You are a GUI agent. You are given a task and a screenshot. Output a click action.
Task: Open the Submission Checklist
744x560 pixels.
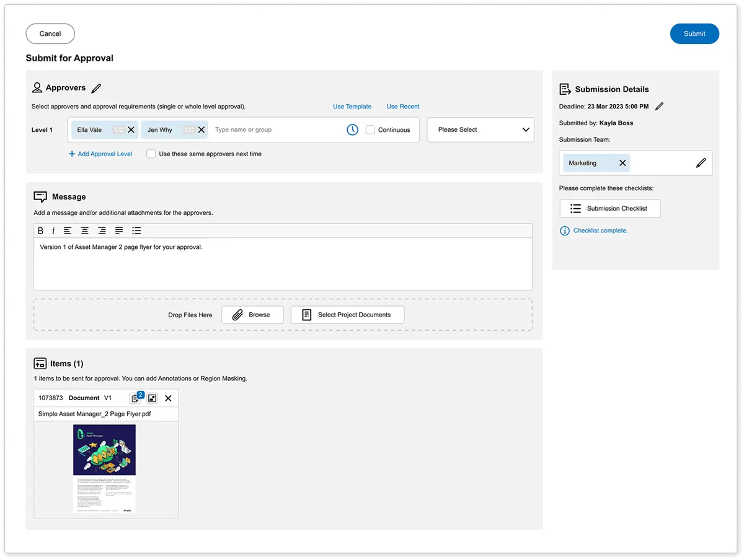610,209
